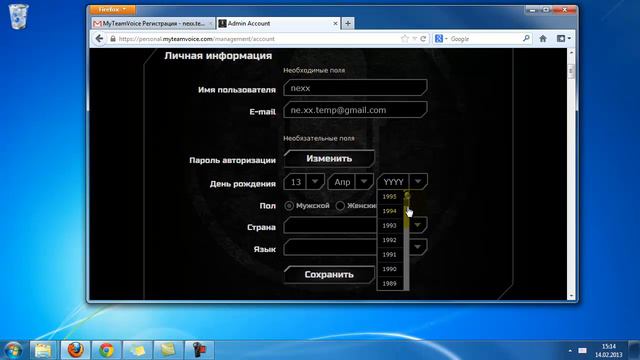Viewport: 640px width, 360px height.
Task: Open Windows Explorer from the taskbar
Action: click(x=43, y=350)
